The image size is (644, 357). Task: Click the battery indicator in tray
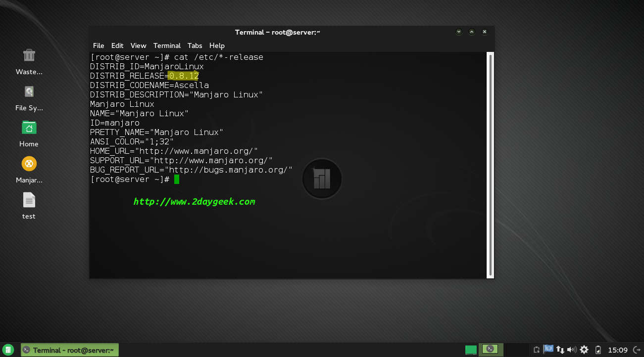pos(598,350)
